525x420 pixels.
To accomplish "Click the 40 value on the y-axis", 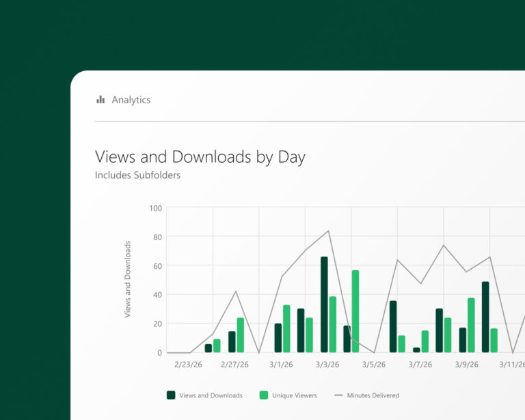I will pyautogui.click(x=158, y=295).
